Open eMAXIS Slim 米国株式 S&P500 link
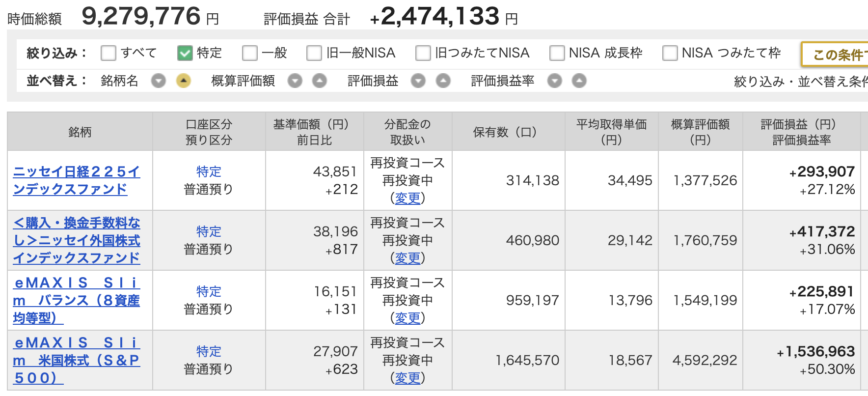The height and width of the screenshot is (396, 868). pyautogui.click(x=77, y=360)
